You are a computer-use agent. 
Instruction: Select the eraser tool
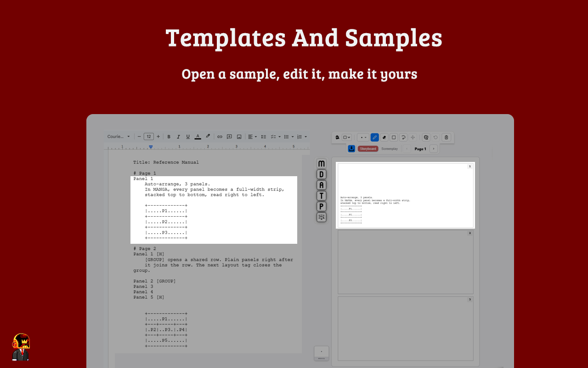coord(384,137)
